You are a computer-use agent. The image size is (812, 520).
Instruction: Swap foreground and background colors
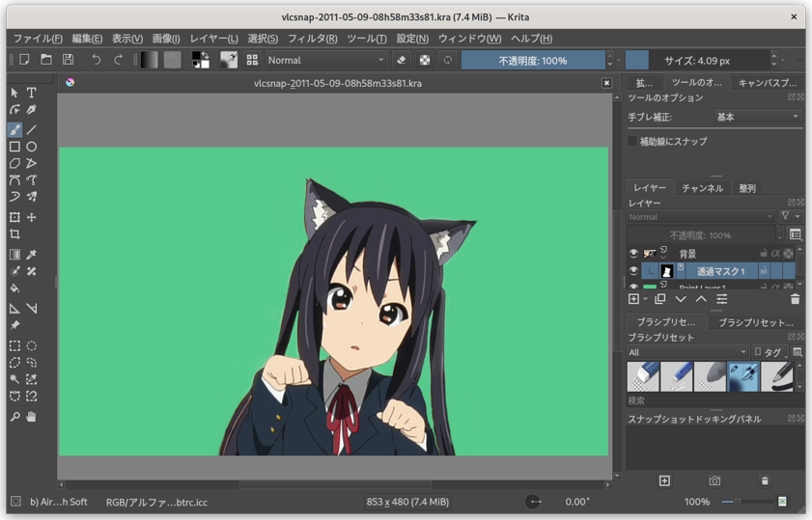point(206,55)
